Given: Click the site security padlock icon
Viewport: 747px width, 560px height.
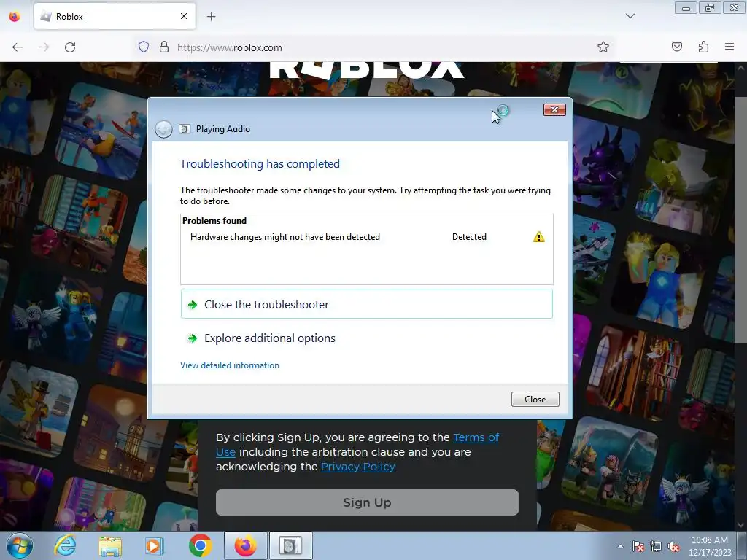Looking at the screenshot, I should point(164,47).
